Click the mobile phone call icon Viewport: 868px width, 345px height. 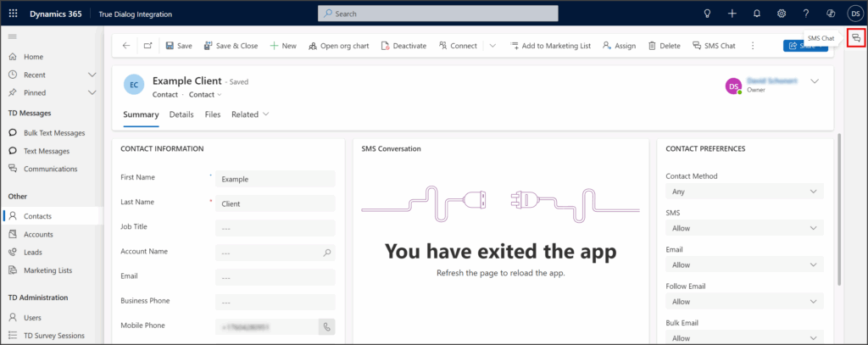[326, 326]
